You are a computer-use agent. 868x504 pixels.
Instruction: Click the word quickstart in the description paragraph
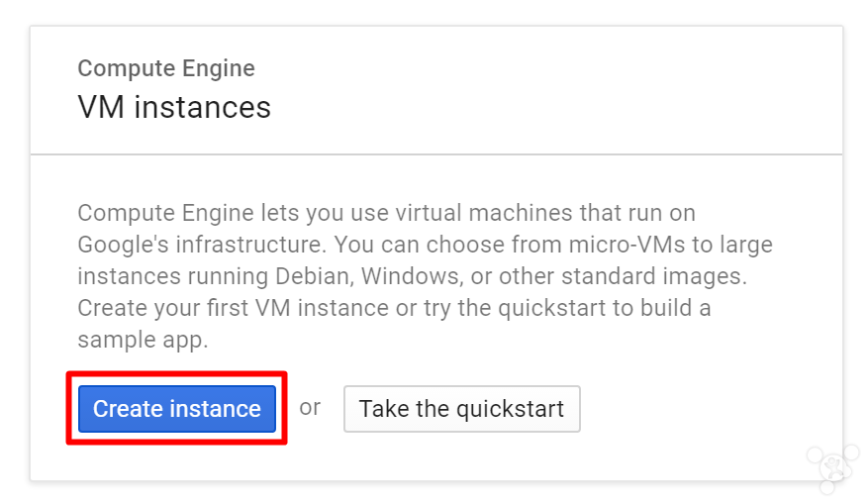coord(552,309)
